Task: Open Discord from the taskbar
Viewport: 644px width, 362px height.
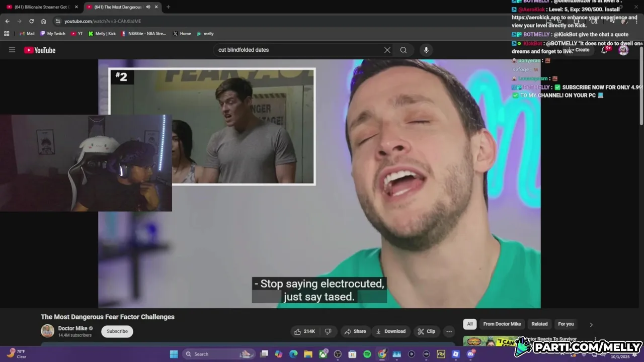Action: 470,354
